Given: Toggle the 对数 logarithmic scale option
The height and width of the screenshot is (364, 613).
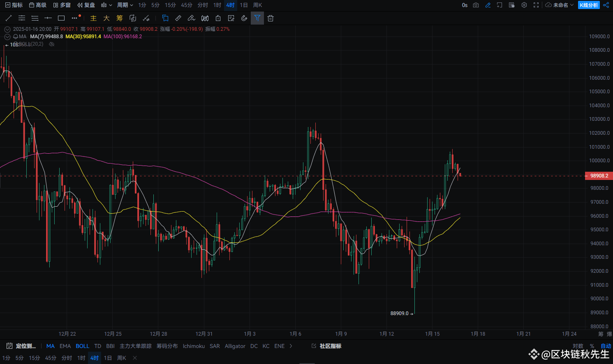Looking at the screenshot, I should point(578,346).
